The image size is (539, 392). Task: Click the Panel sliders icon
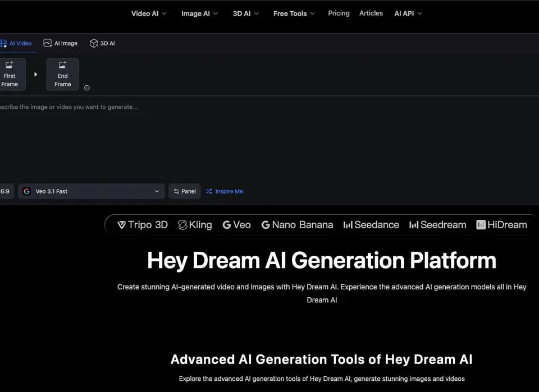click(176, 191)
